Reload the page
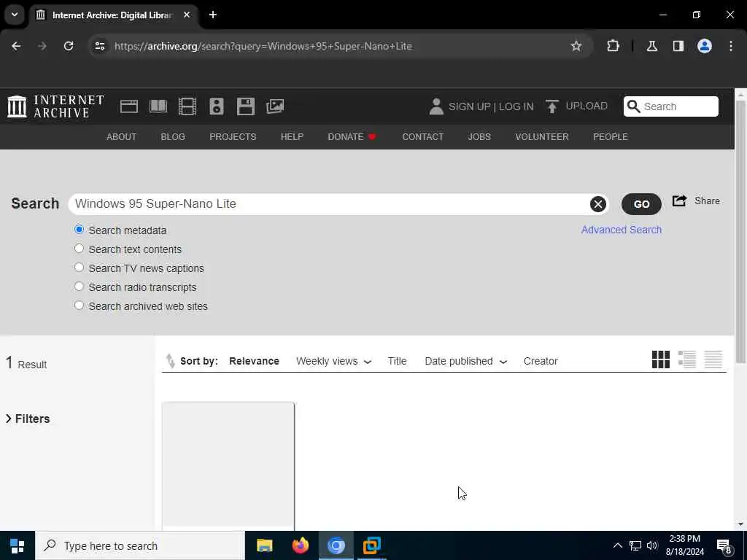Viewport: 747px width, 560px height. 69,46
